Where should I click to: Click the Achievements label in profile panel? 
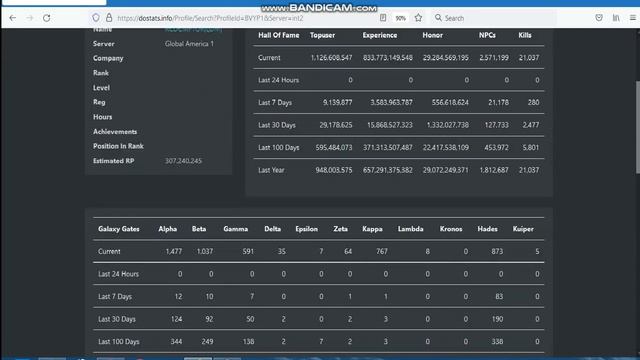115,131
